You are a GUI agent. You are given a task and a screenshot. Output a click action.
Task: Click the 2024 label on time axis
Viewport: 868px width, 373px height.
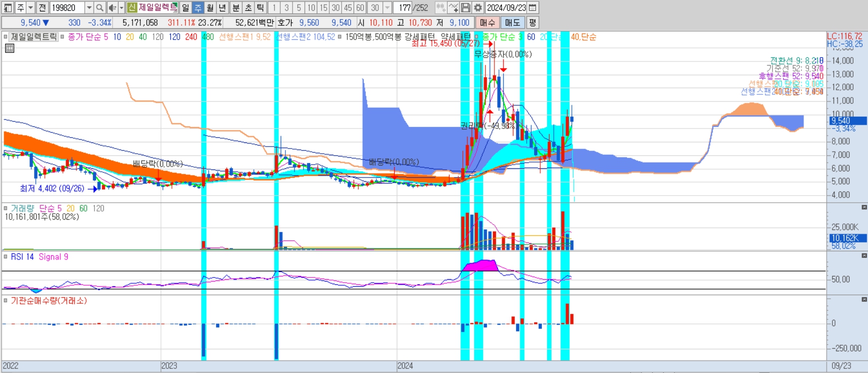[405, 366]
